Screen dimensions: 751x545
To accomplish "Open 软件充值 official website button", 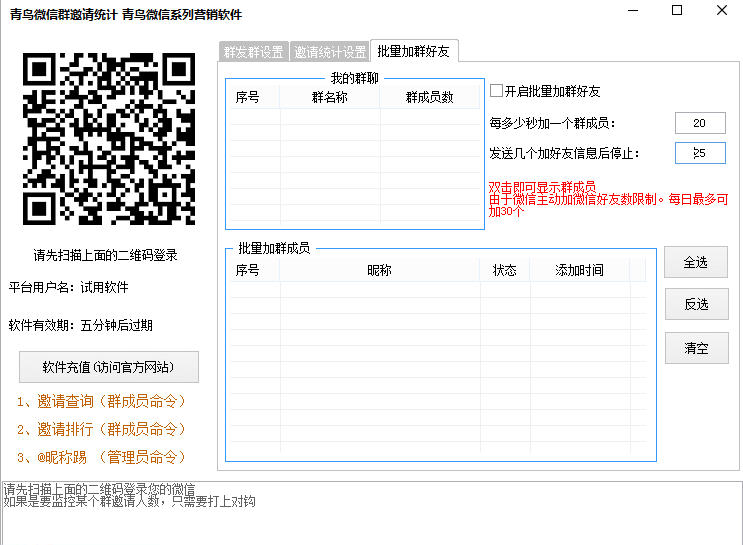I will coord(109,367).
